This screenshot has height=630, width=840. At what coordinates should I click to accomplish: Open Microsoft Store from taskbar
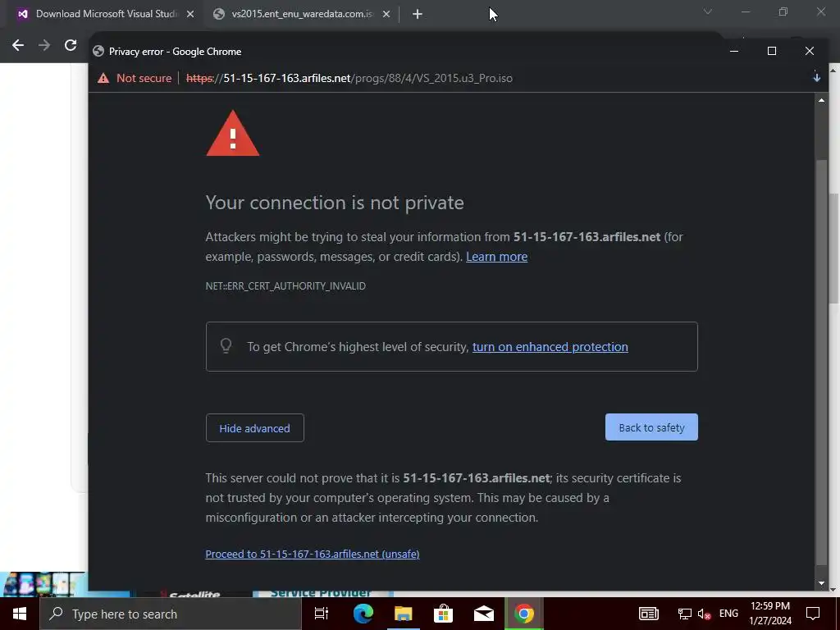click(x=443, y=614)
